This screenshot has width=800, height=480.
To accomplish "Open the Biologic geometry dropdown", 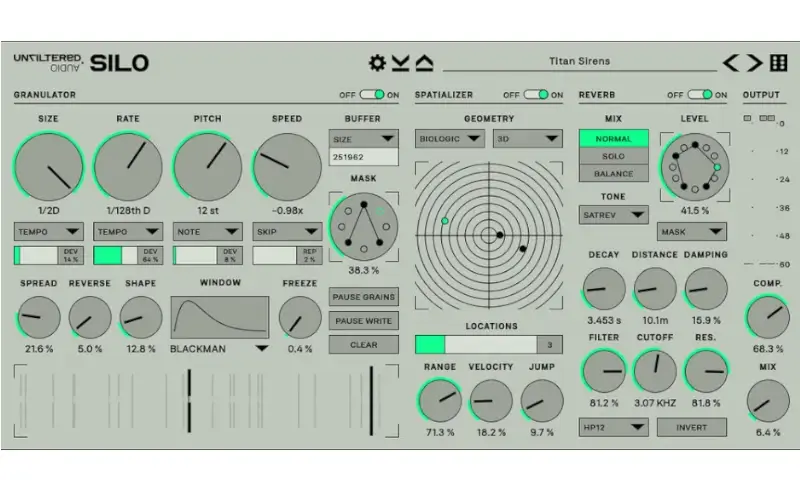I will pyautogui.click(x=450, y=139).
